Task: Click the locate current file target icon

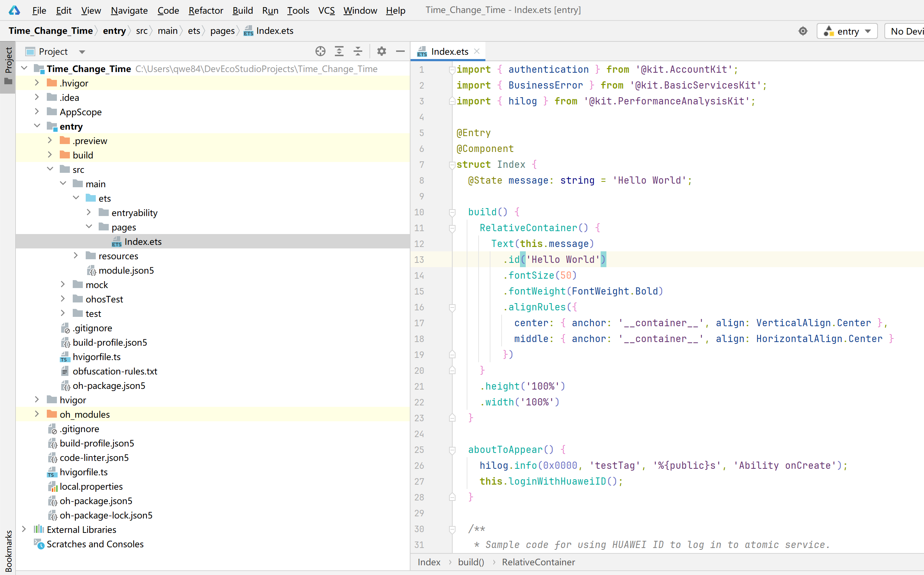Action: point(320,51)
